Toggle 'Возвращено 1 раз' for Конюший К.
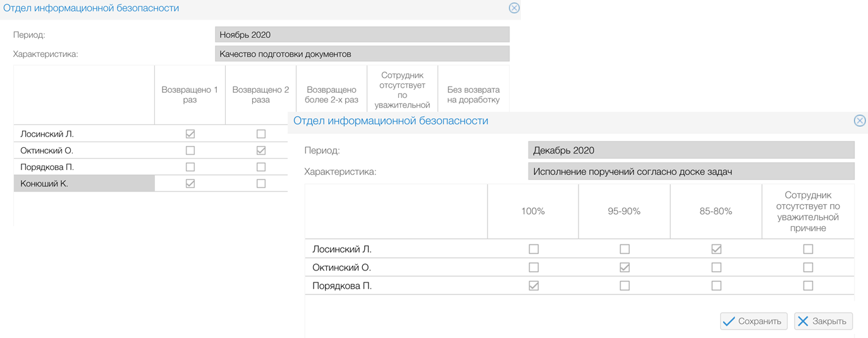 (190, 183)
